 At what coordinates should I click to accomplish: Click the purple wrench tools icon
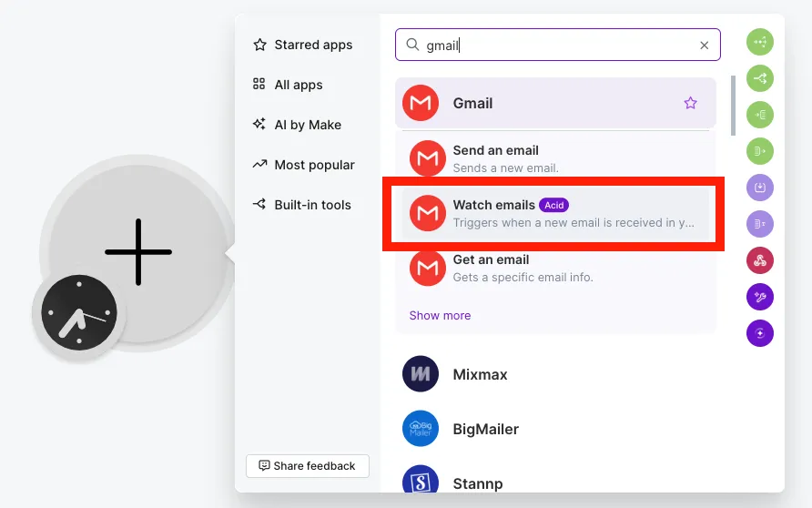coord(760,297)
